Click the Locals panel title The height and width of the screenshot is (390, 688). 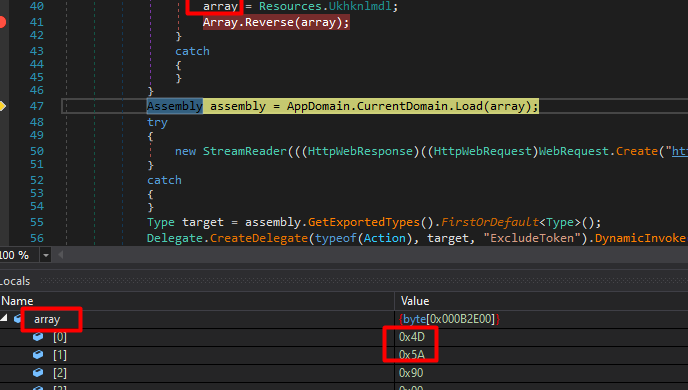click(x=15, y=281)
